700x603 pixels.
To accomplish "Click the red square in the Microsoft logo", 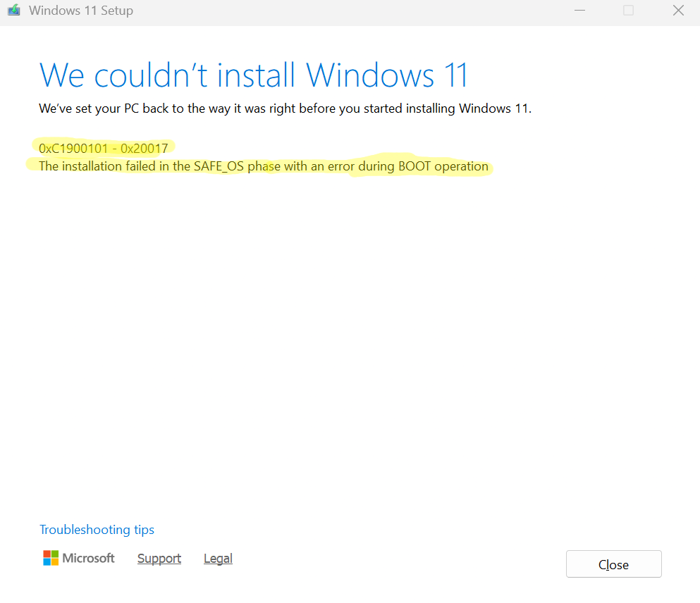I will point(47,554).
